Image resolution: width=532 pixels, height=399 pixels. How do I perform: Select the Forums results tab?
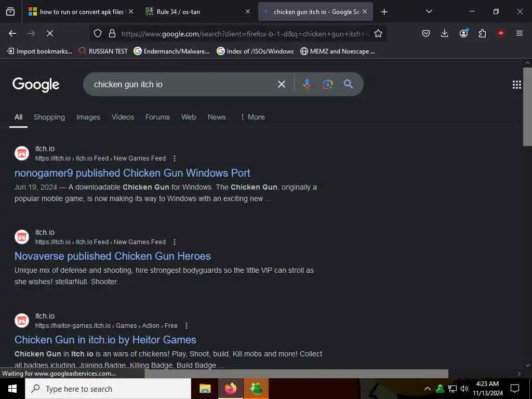(x=157, y=117)
